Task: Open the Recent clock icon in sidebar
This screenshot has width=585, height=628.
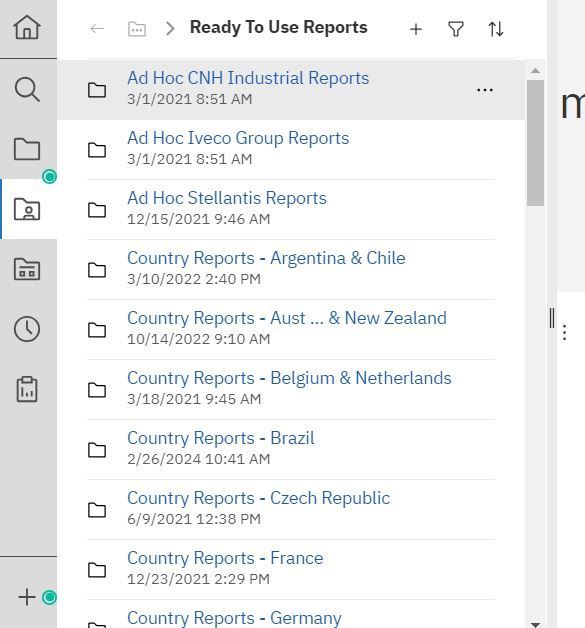Action: pos(27,329)
